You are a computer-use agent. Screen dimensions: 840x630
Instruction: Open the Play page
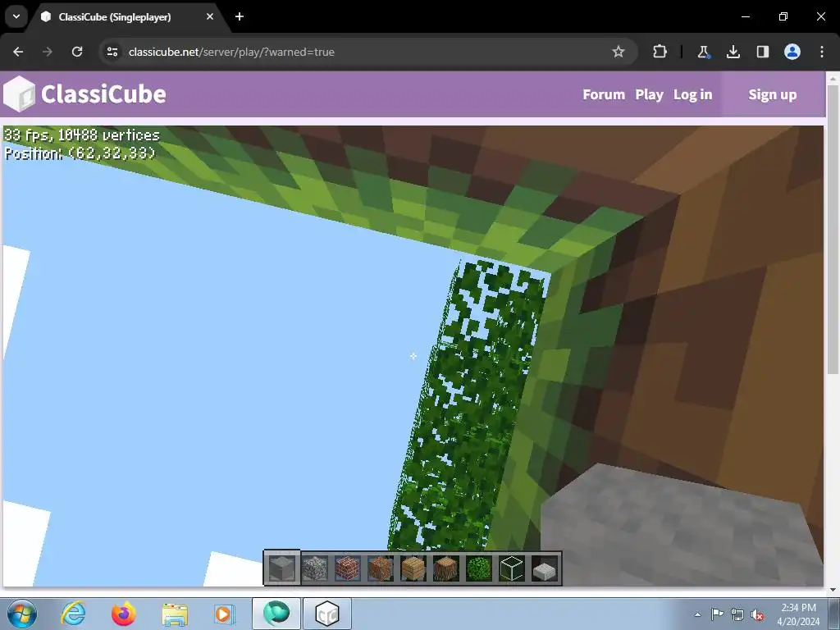[650, 94]
